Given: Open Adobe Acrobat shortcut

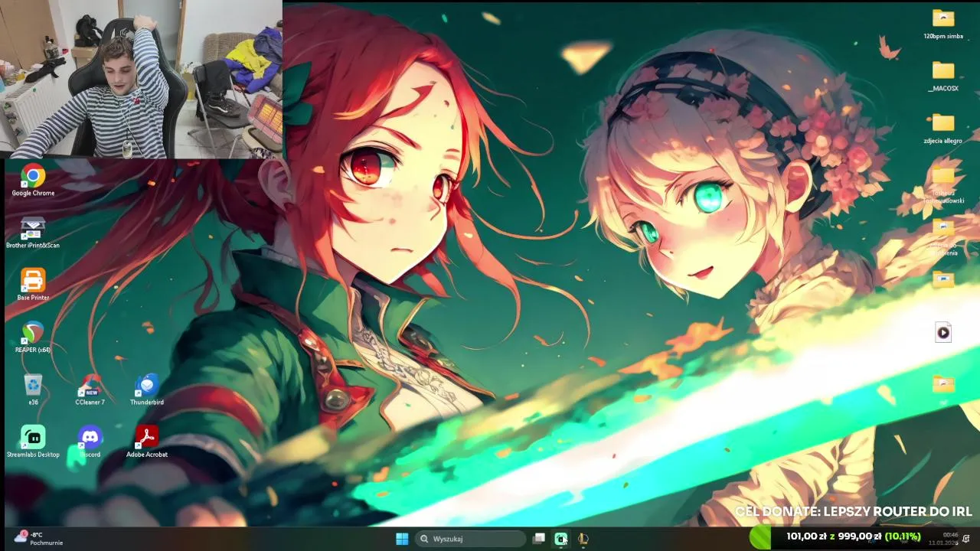Looking at the screenshot, I should (146, 442).
